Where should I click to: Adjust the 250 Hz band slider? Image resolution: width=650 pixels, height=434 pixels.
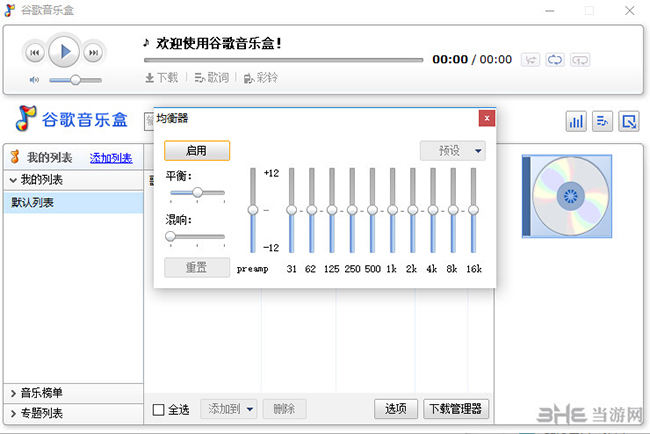(352, 210)
